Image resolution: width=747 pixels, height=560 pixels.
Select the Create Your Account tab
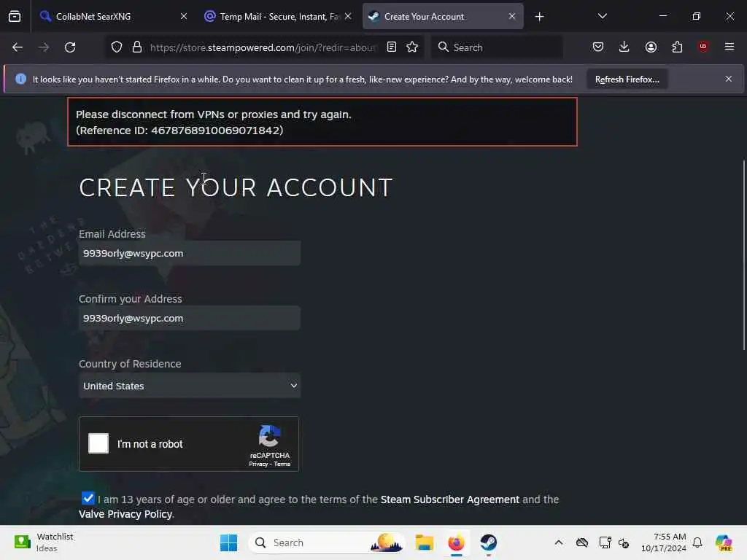click(443, 16)
